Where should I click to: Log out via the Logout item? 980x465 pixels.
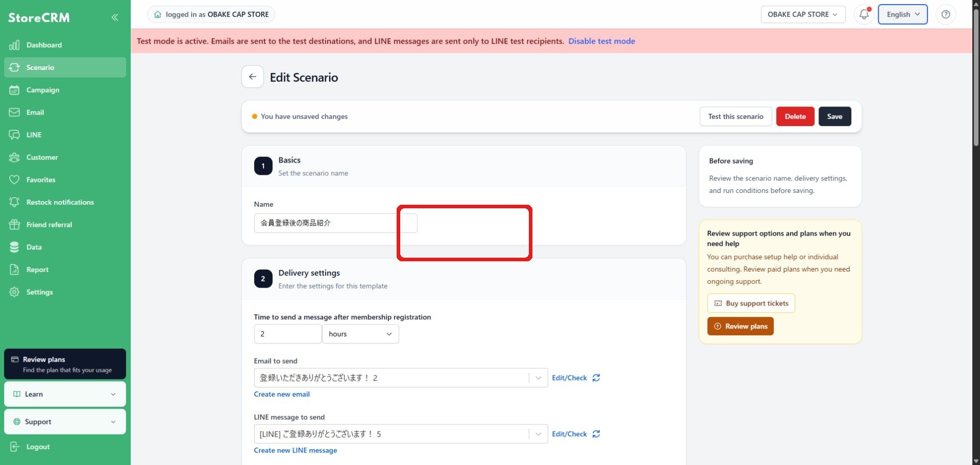[x=65, y=447]
